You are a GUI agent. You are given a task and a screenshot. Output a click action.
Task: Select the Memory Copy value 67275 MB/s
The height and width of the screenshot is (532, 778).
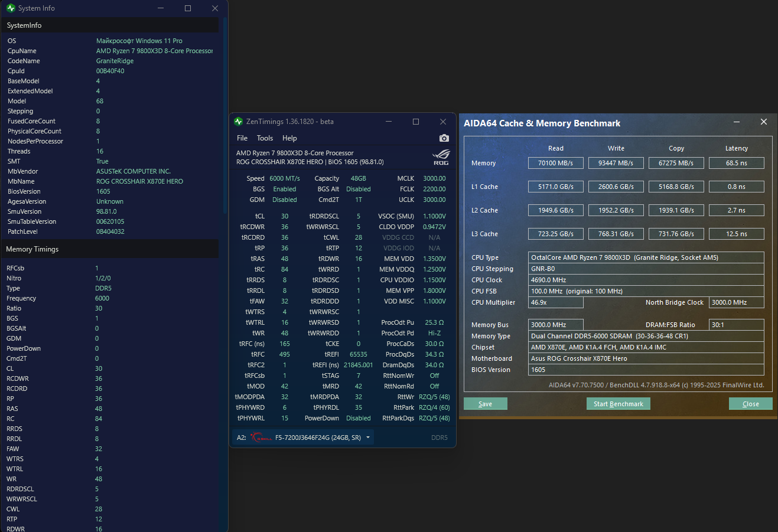tap(676, 163)
